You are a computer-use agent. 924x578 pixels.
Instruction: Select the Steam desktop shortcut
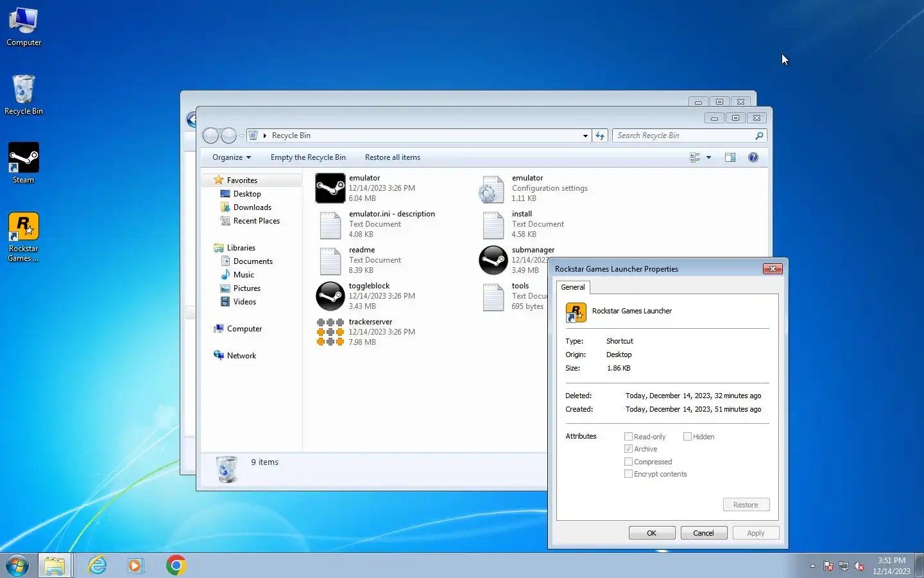point(24,163)
